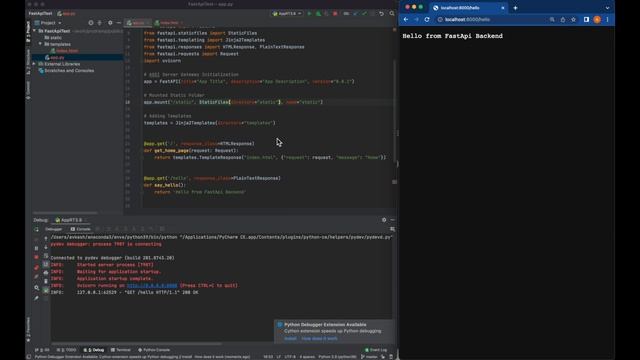Switch to app.py editor tab
The width and height of the screenshot is (640, 360).
click(137, 23)
